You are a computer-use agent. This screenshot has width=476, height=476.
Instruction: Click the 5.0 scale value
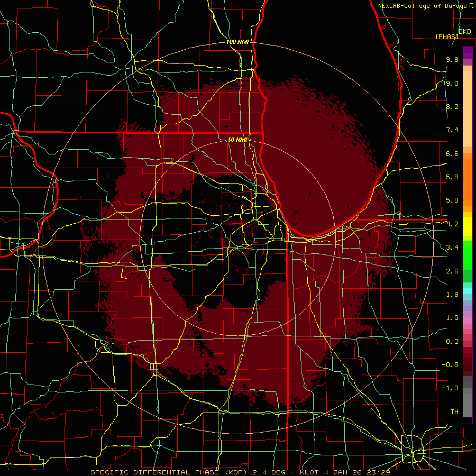(452, 200)
